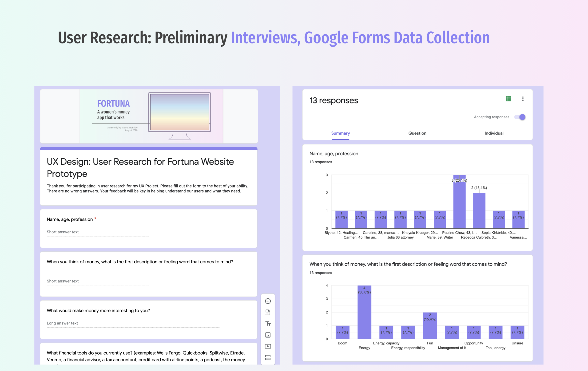Click the Name, age, profession chart title
This screenshot has height=371, width=588.
(x=334, y=154)
